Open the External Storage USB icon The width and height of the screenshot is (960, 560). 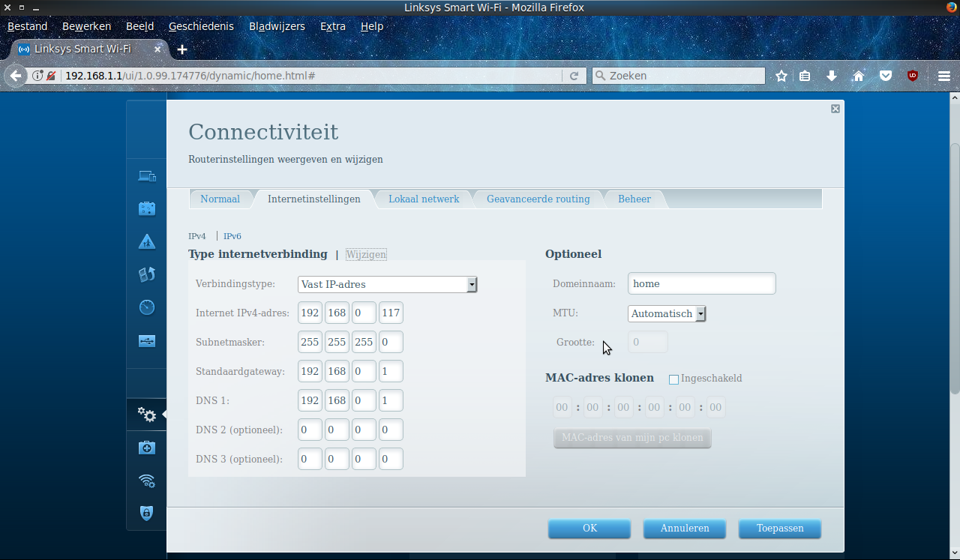(147, 341)
